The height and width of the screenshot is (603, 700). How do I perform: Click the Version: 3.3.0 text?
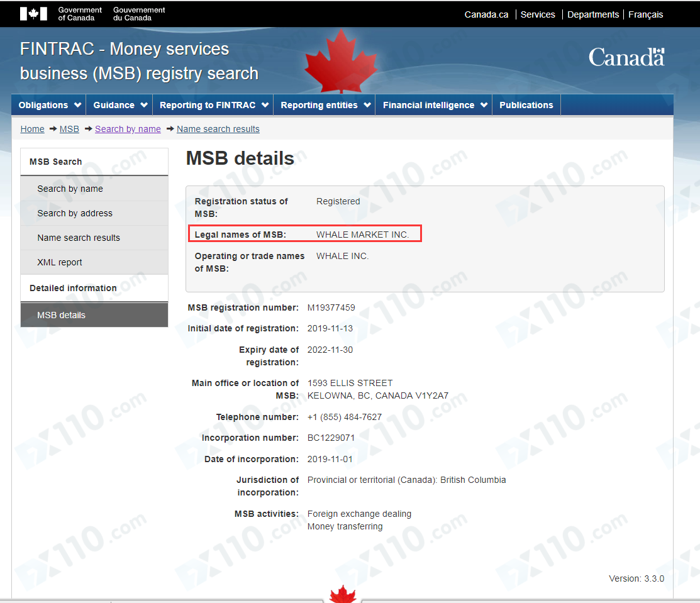(x=636, y=578)
